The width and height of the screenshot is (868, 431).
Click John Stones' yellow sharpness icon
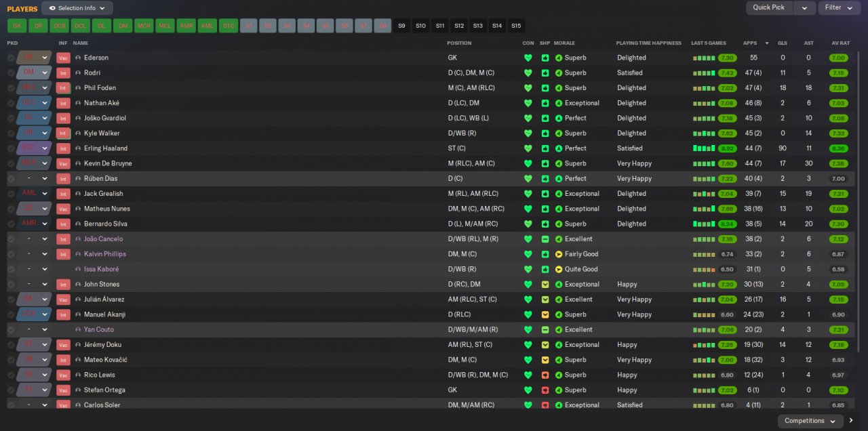coord(545,285)
